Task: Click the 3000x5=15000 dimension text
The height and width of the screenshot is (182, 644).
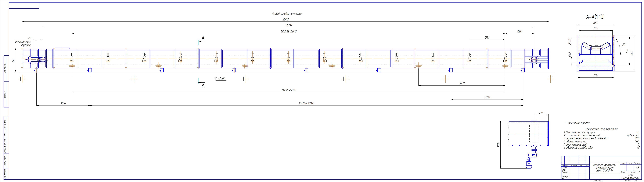Action: point(288,90)
